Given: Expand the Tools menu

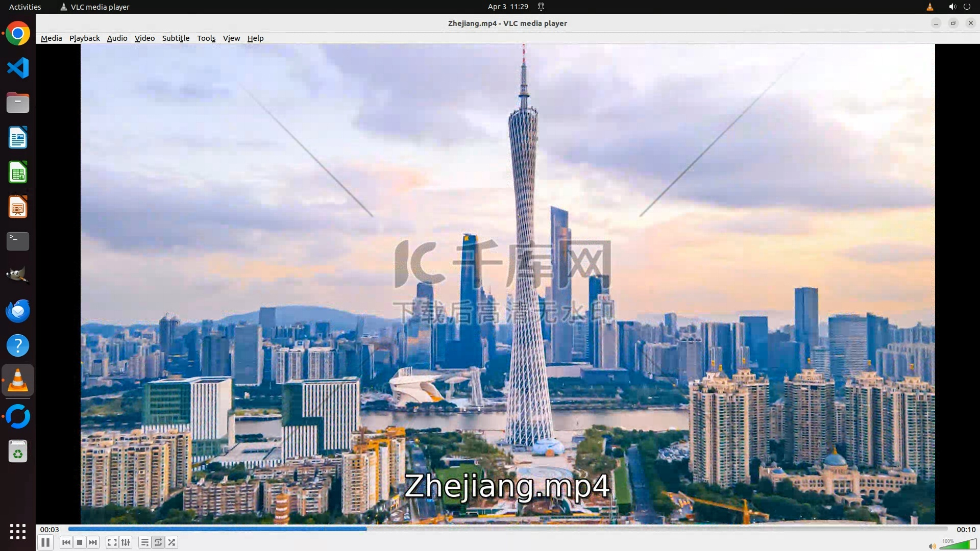Looking at the screenshot, I should click(206, 38).
